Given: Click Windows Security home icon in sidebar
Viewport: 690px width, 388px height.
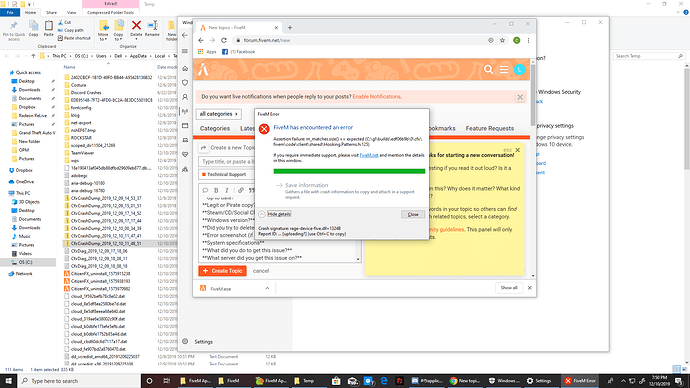Looking at the screenshot, I should click(x=185, y=68).
